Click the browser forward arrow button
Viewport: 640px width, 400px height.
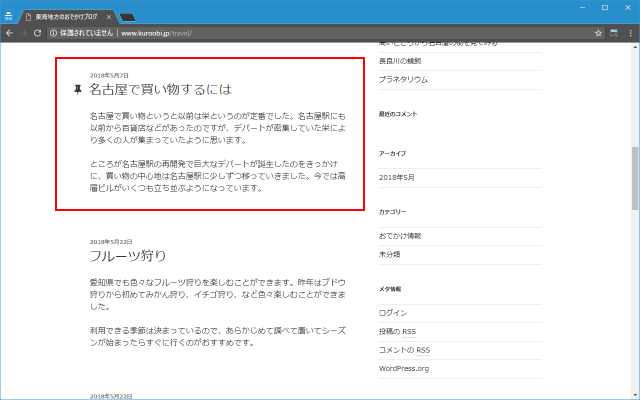[x=23, y=33]
